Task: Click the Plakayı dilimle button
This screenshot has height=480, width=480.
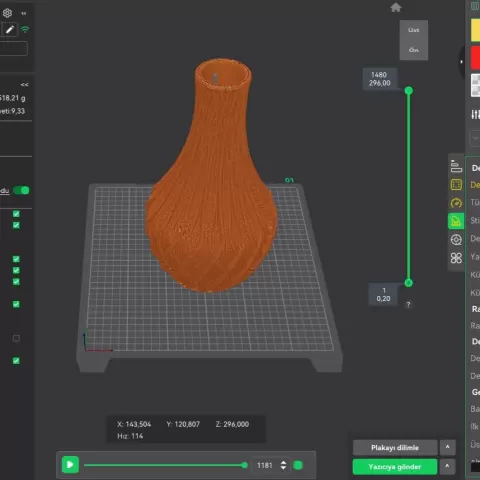Action: click(395, 447)
